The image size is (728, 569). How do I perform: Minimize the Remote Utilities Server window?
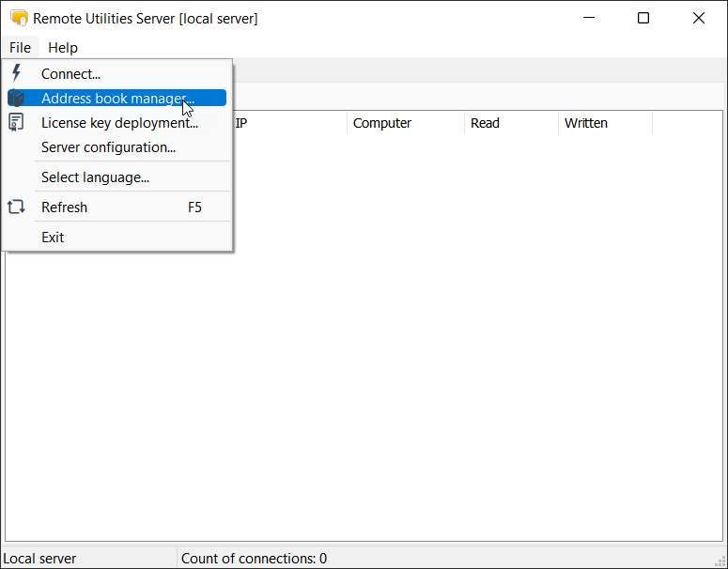tap(589, 18)
